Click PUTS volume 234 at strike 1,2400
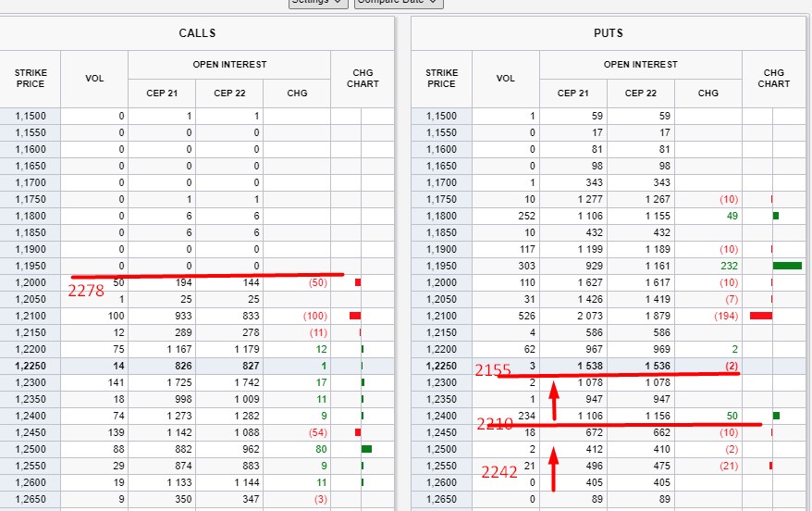The height and width of the screenshot is (511, 812). point(526,416)
